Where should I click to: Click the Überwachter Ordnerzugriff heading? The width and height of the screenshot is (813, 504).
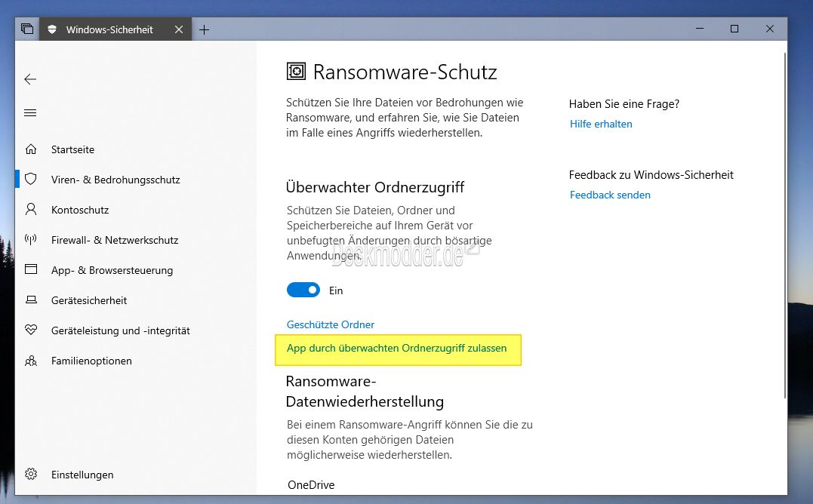coord(375,187)
